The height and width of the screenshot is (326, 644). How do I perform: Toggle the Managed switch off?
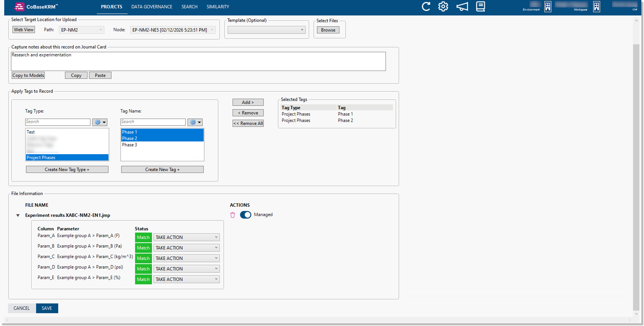pos(245,215)
